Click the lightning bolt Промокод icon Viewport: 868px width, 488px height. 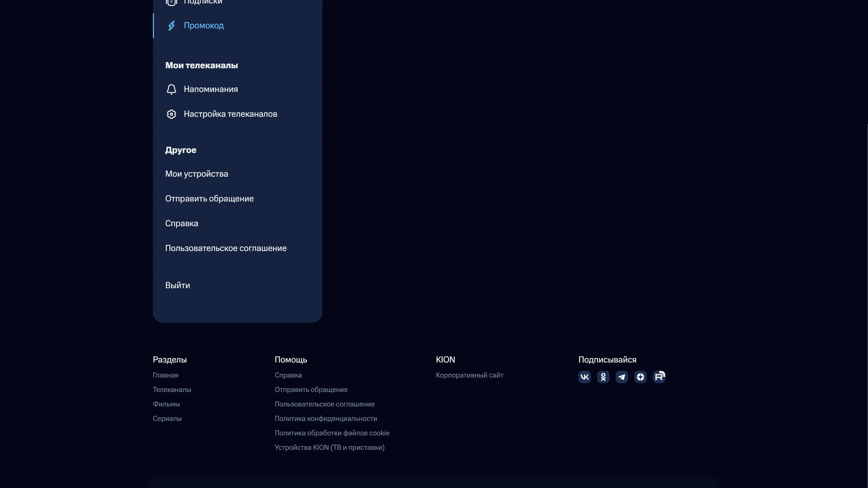click(x=171, y=26)
